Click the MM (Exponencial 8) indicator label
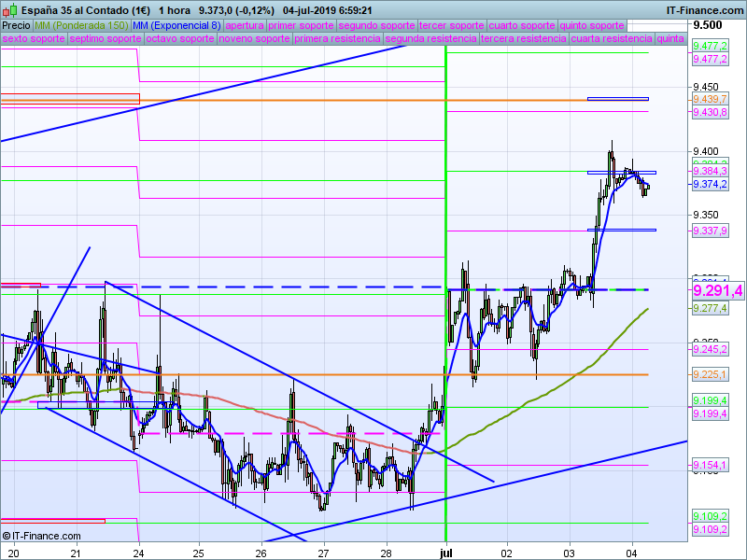The width and height of the screenshot is (747, 560). [176, 25]
